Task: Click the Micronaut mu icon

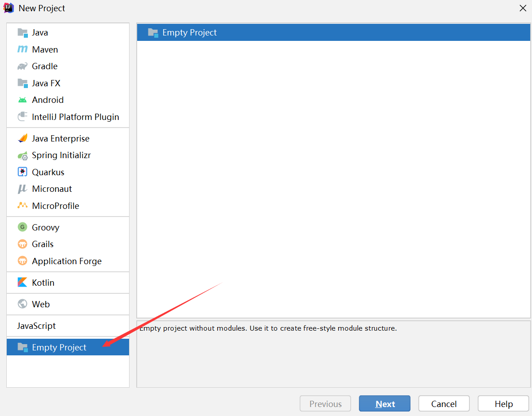Action: [22, 189]
